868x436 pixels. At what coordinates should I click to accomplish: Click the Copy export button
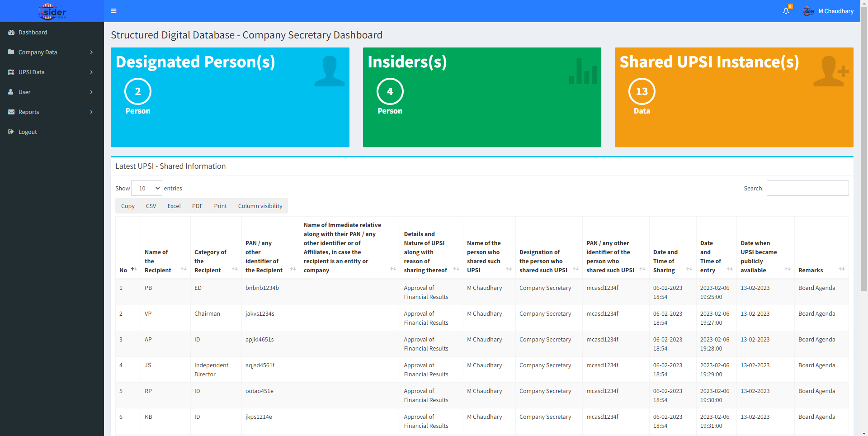click(x=128, y=206)
